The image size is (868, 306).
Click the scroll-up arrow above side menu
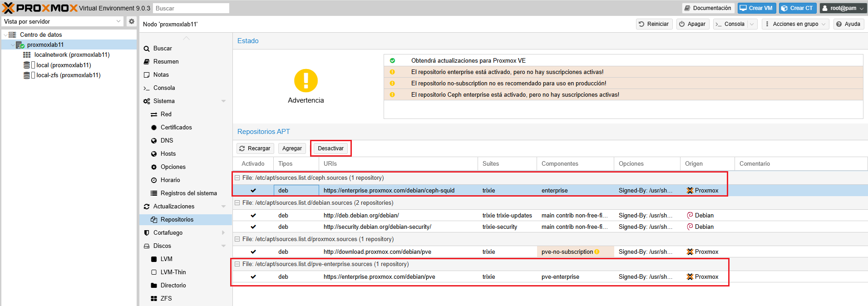click(186, 38)
